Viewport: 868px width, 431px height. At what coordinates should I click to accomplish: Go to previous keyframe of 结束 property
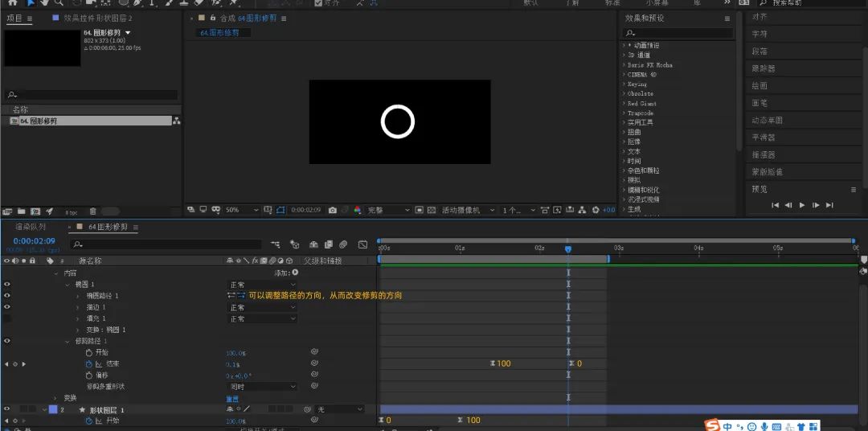click(6, 364)
